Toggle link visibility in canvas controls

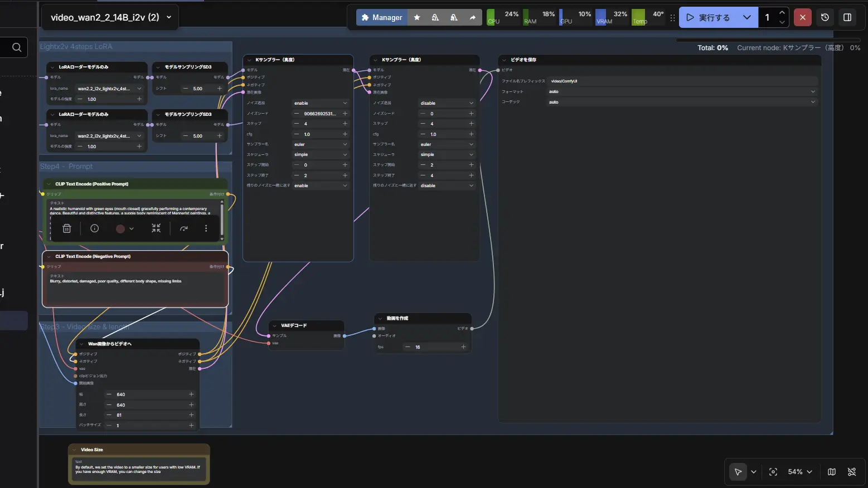tap(852, 472)
